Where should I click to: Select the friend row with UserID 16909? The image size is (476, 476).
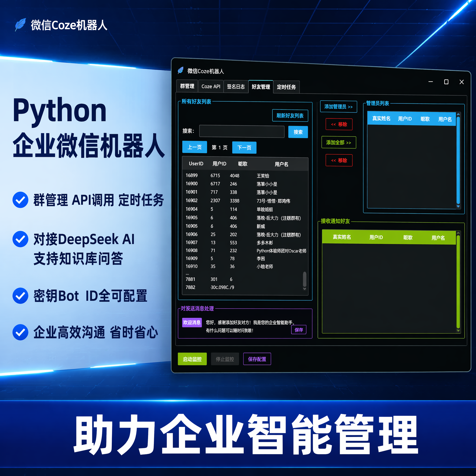tap(245, 258)
